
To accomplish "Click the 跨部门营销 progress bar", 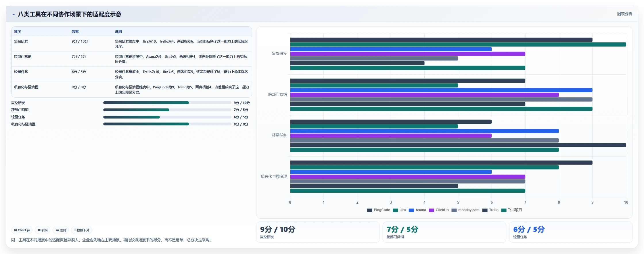I will [167, 110].
